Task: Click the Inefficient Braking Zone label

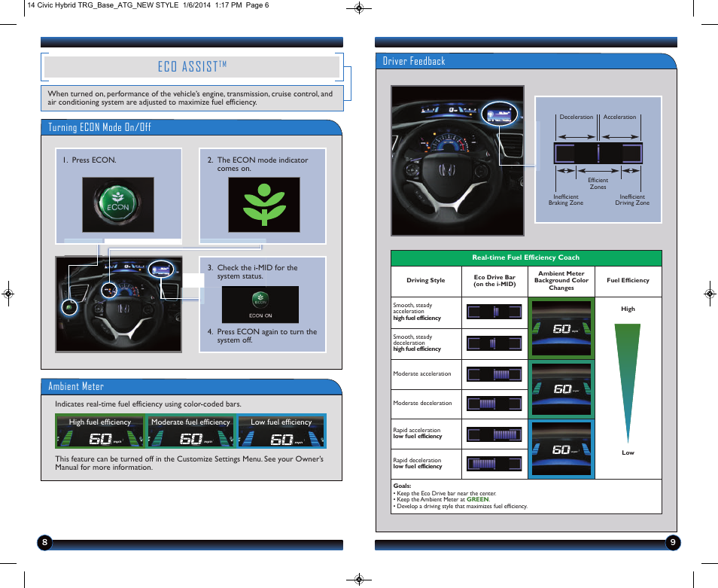Action: pos(566,200)
